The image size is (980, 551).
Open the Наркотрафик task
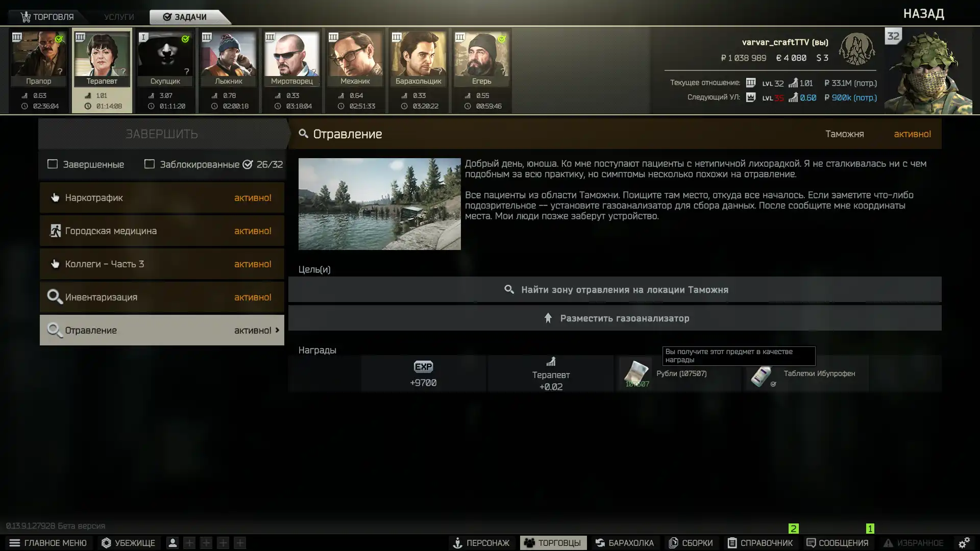coord(162,197)
